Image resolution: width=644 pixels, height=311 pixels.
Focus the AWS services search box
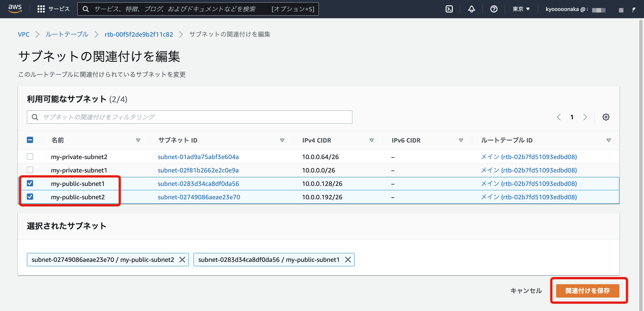198,9
